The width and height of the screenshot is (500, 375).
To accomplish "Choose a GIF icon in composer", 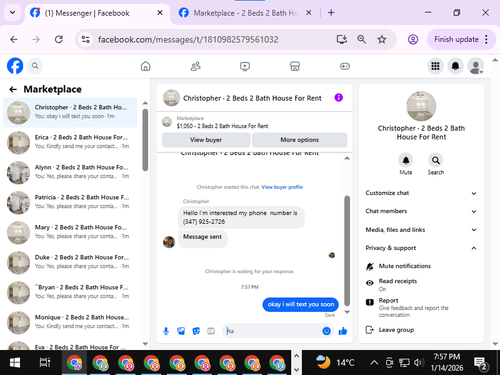I will [211, 331].
